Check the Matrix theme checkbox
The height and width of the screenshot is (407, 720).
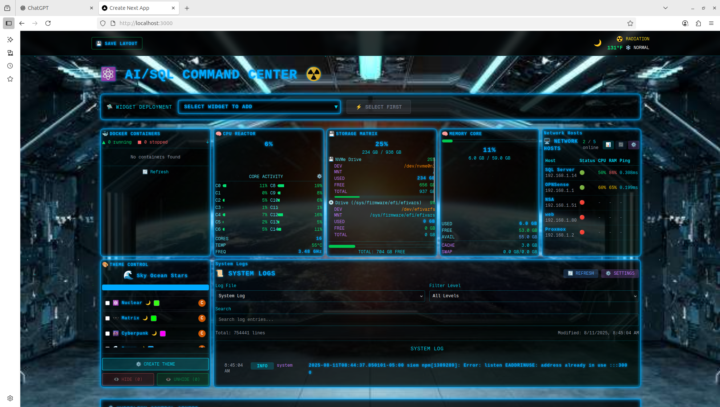pyautogui.click(x=107, y=318)
